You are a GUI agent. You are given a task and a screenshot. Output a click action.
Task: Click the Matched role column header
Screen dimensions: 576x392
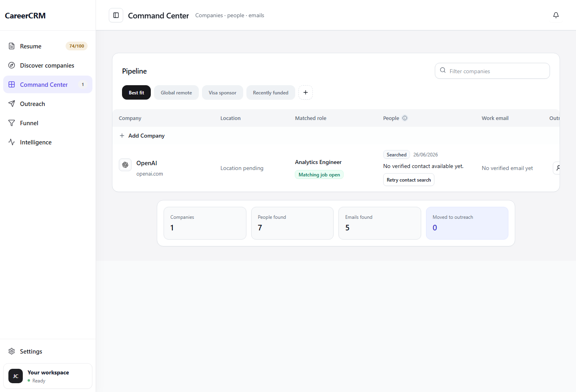point(311,118)
